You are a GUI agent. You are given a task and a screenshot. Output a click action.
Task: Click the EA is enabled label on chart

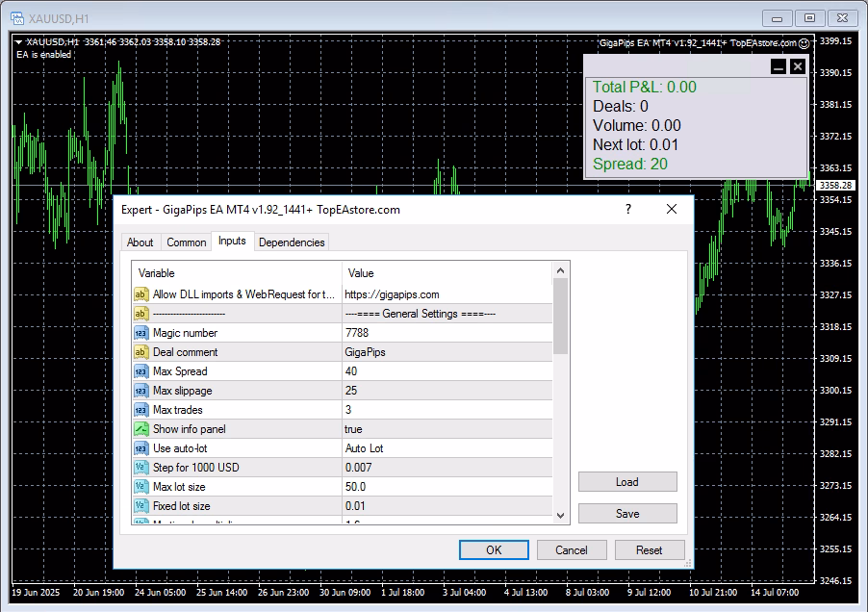click(x=43, y=54)
